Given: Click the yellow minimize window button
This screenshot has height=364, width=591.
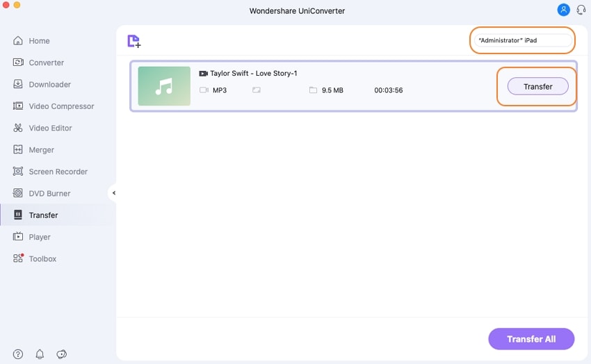Looking at the screenshot, I should tap(17, 5).
